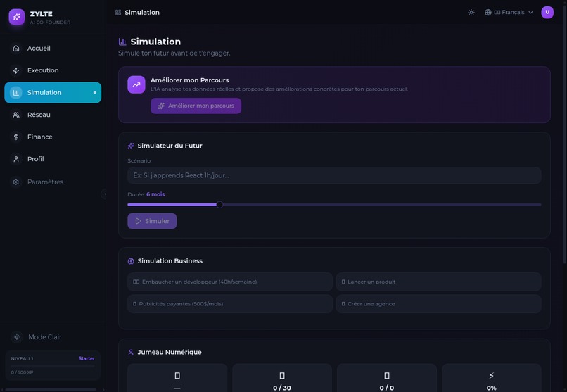Open Accueil from the sidebar
Image resolution: width=567 pixels, height=392 pixels.
53,48
